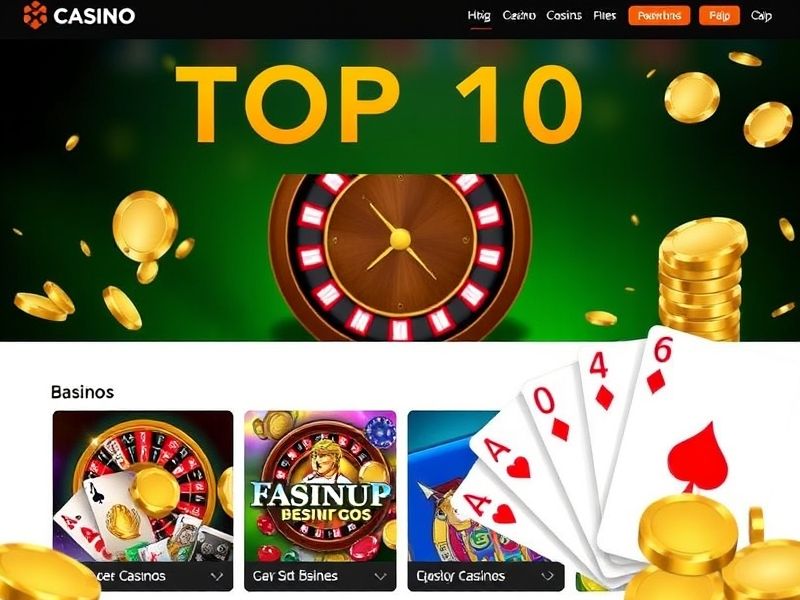Expand the Gay Sd Bsines chevron
The image size is (800, 600).
click(380, 576)
